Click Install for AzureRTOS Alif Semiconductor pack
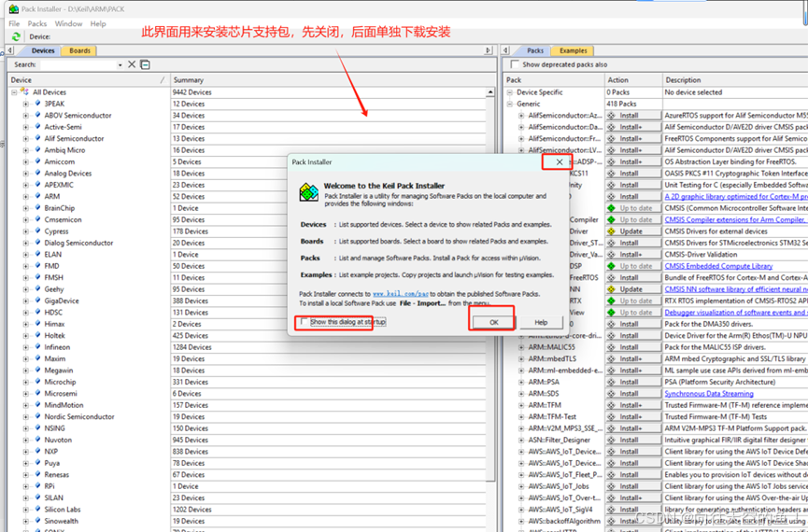808x532 pixels. (x=633, y=116)
